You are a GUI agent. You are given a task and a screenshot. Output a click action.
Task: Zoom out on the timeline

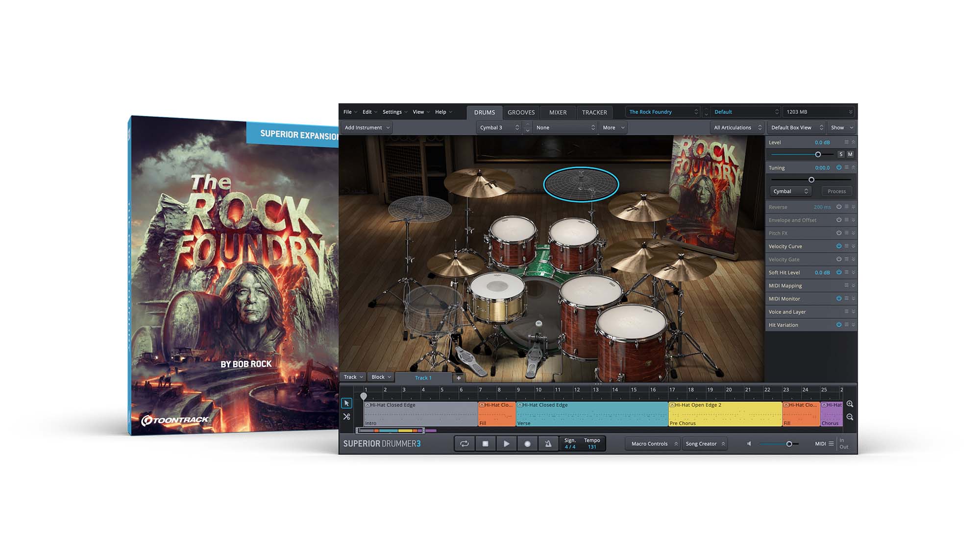(x=850, y=417)
